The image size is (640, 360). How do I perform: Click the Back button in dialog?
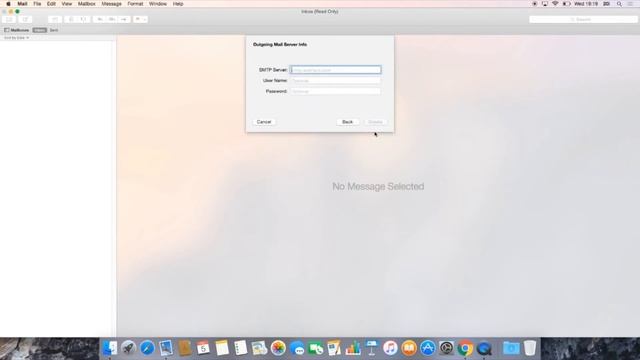tap(348, 122)
